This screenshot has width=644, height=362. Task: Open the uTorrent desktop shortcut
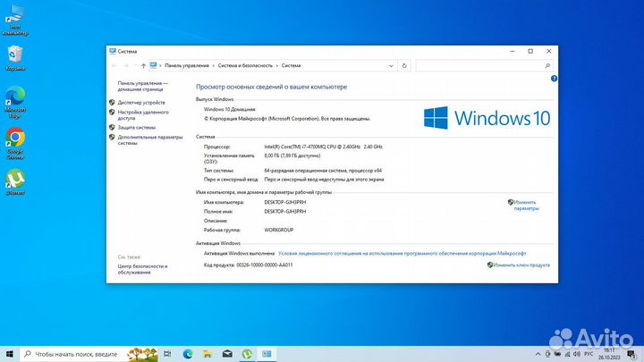pyautogui.click(x=15, y=180)
